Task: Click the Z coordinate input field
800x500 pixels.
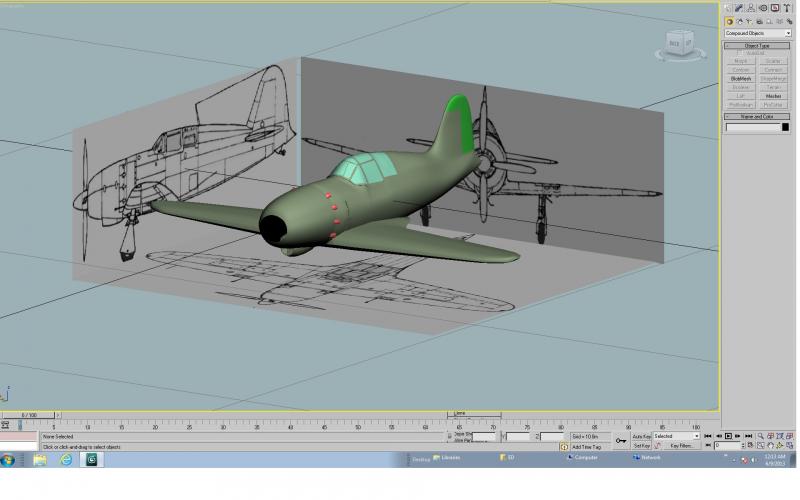Action: [x=553, y=437]
